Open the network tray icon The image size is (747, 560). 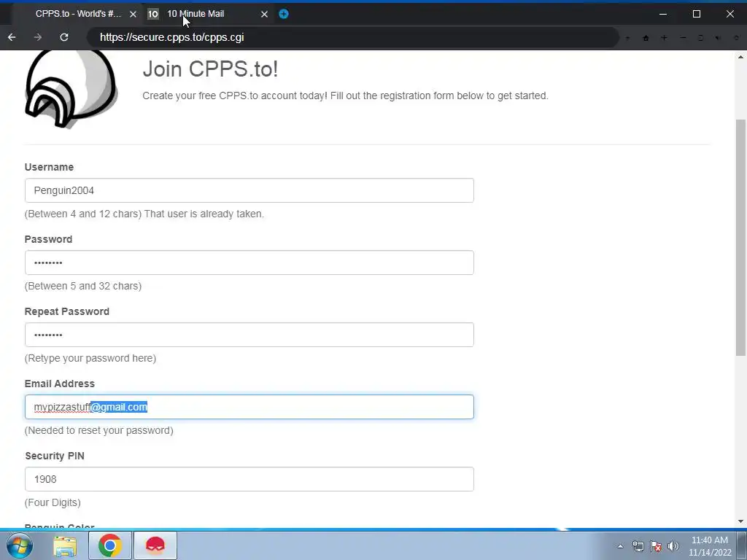[x=638, y=546]
